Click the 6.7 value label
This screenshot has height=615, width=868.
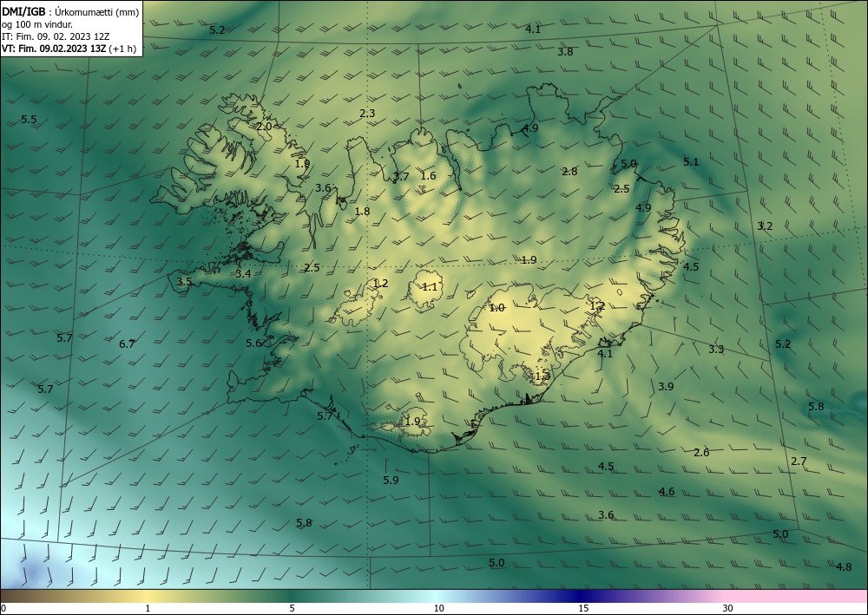[127, 344]
